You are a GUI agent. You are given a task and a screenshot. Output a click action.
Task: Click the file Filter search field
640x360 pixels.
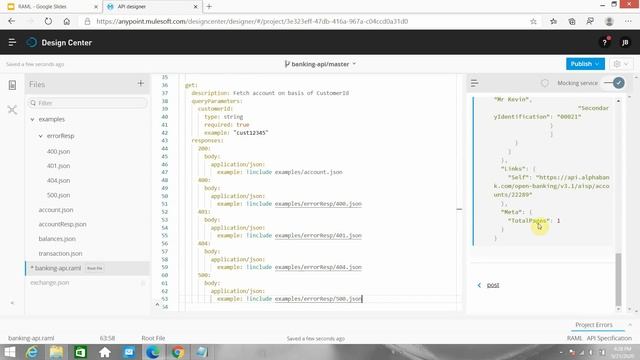87,103
